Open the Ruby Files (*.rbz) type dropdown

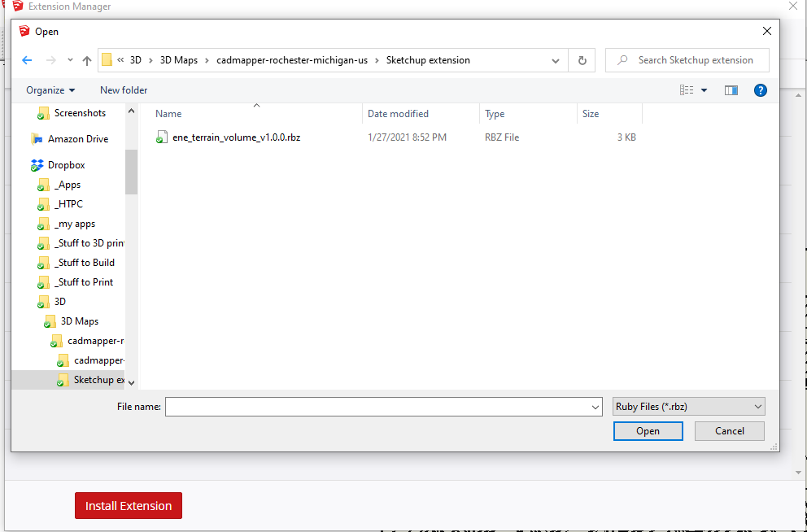tap(688, 407)
